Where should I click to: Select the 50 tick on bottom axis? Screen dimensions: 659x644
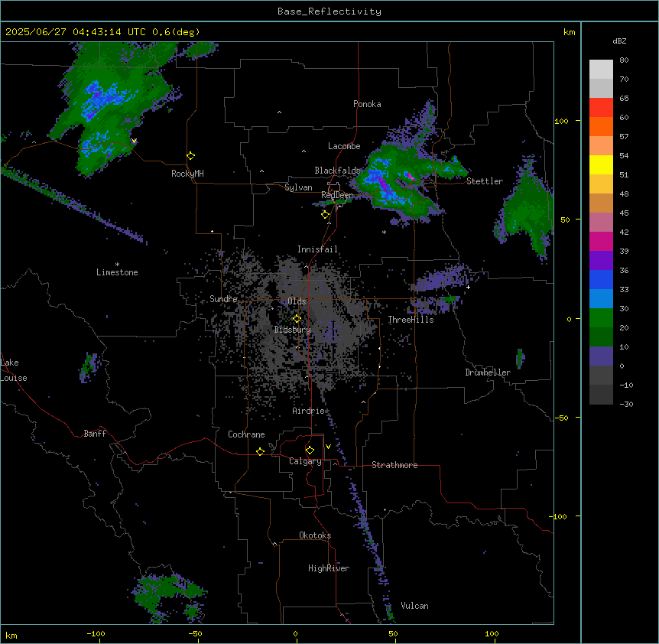(x=393, y=633)
